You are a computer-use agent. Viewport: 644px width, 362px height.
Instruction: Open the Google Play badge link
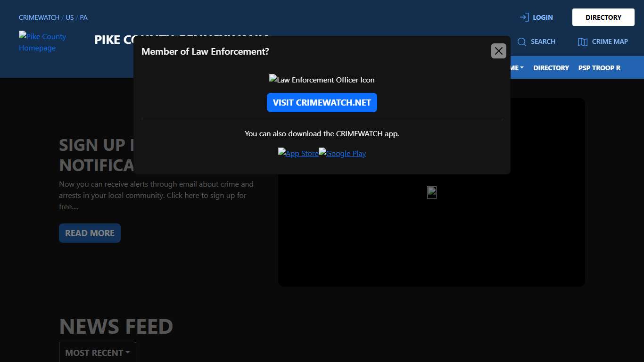click(342, 153)
